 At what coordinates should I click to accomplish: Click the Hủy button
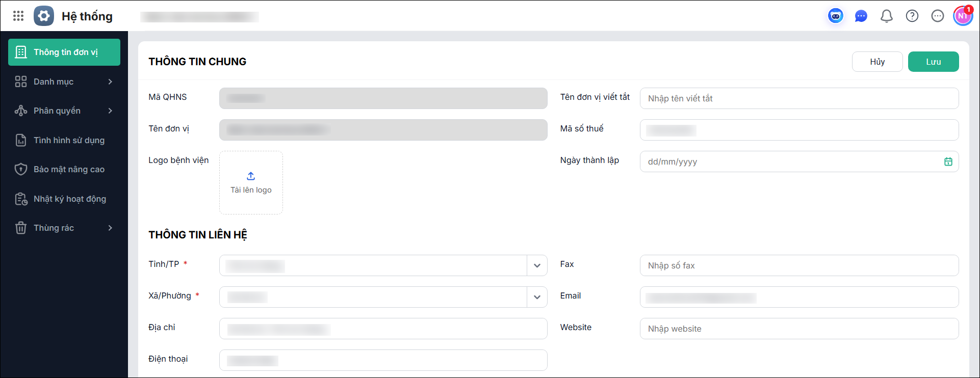pos(877,62)
